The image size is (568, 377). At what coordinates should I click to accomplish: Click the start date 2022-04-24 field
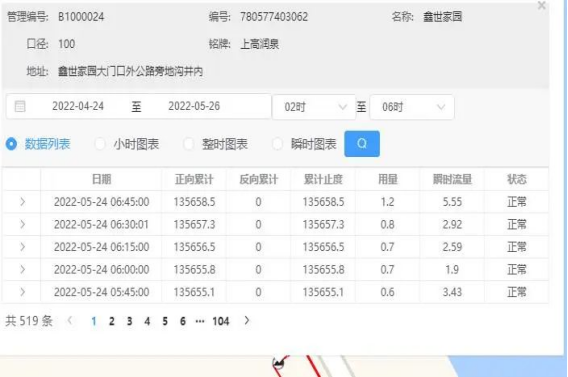pyautogui.click(x=78, y=106)
